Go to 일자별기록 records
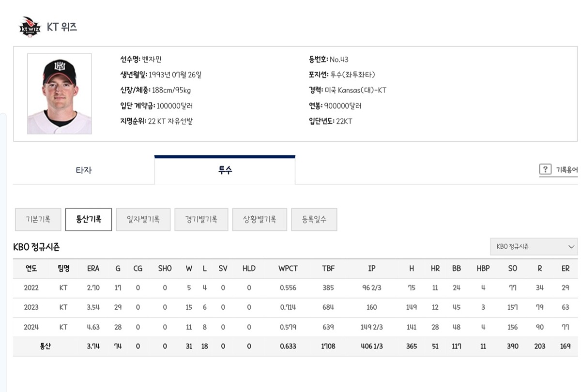581x392 pixels. 143,219
